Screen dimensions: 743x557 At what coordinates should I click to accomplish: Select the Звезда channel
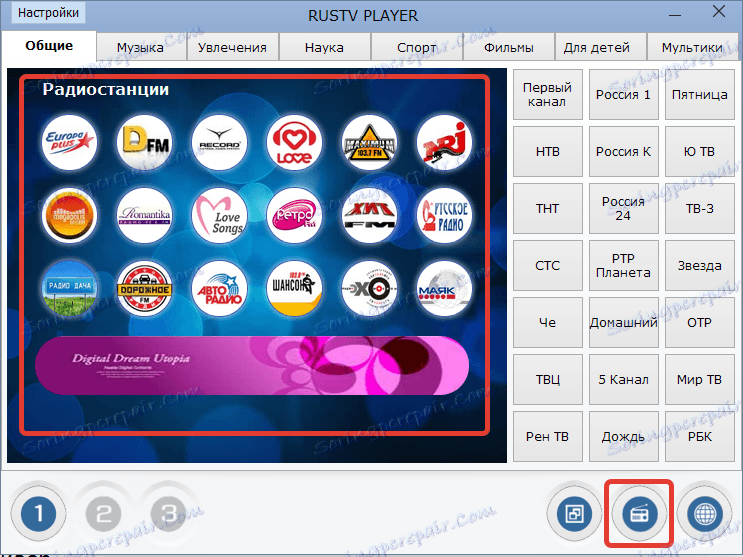pos(699,265)
